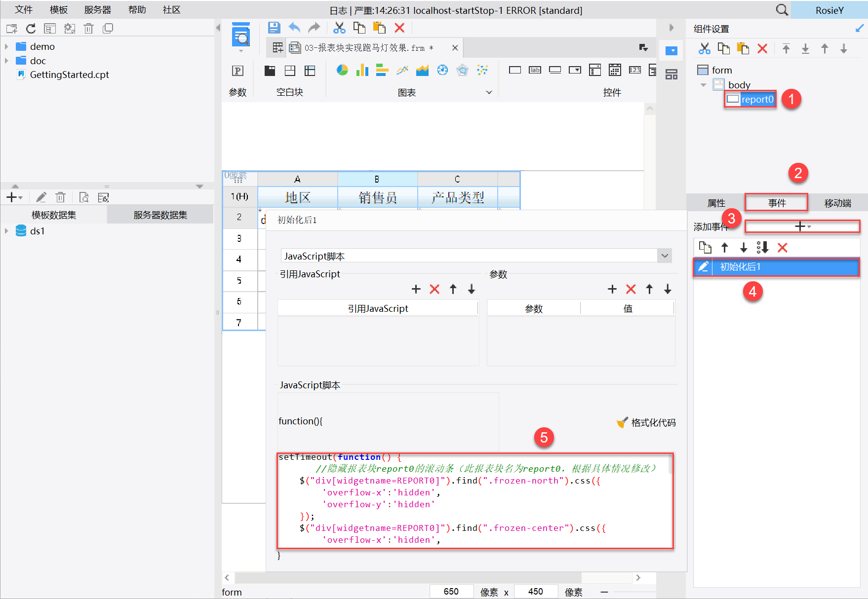The image size is (868, 599).
Task: Close the 03-报表块实现跑马灯效果.frm tab
Action: [455, 48]
